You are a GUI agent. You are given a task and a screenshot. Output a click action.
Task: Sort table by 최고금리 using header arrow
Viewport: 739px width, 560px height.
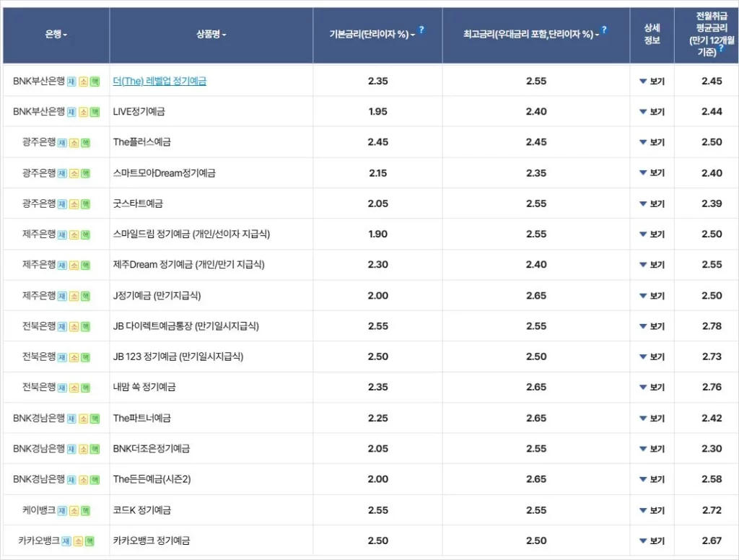(598, 35)
